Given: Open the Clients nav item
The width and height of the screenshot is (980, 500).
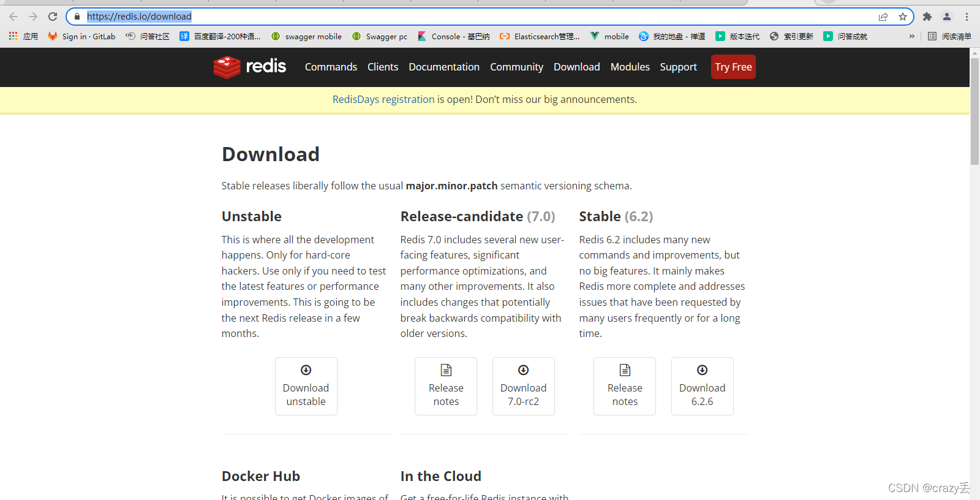Looking at the screenshot, I should pos(383,67).
